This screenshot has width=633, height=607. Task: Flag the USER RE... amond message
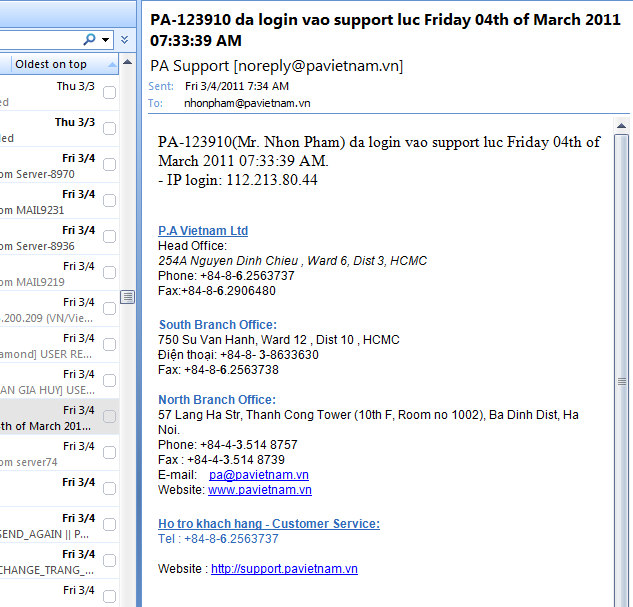click(109, 345)
